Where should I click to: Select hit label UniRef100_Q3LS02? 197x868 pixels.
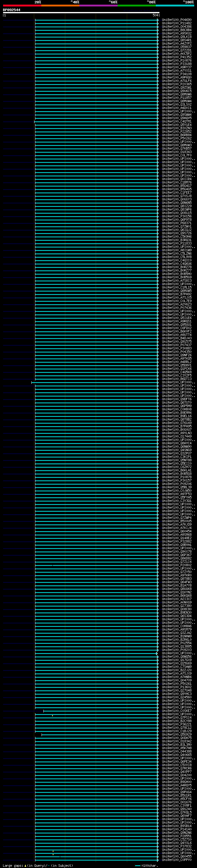click(x=177, y=104)
